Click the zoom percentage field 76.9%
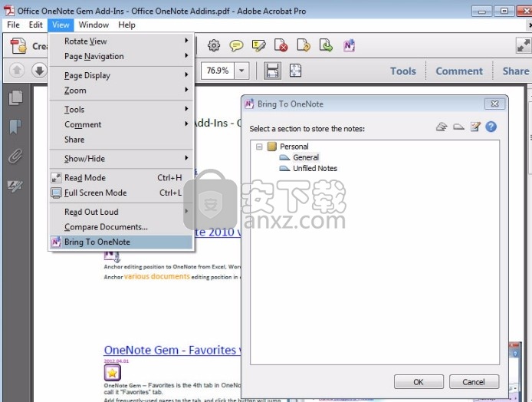This screenshot has width=532, height=402. point(218,71)
